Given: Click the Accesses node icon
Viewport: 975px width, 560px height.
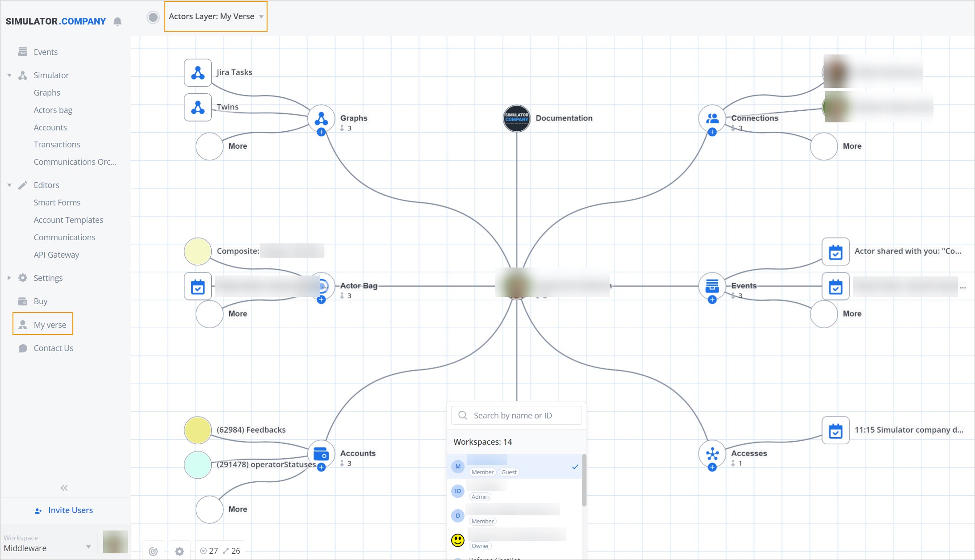Looking at the screenshot, I should coord(712,454).
